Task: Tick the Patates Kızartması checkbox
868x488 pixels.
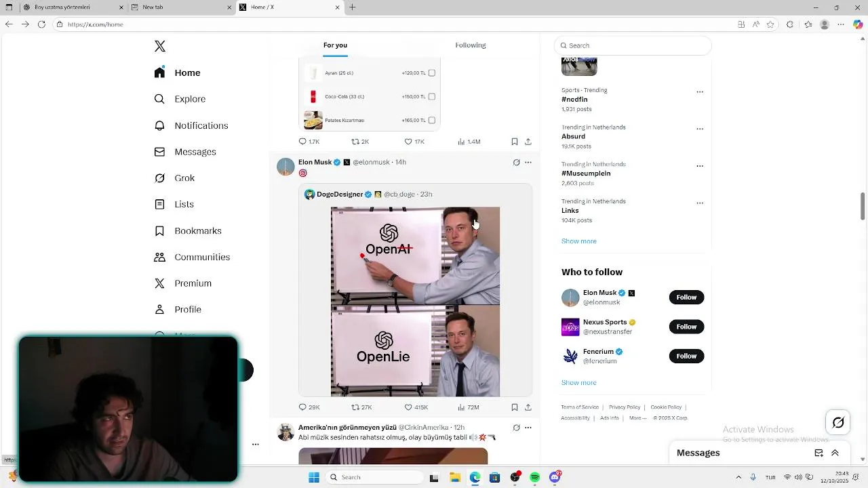Action: 431,120
